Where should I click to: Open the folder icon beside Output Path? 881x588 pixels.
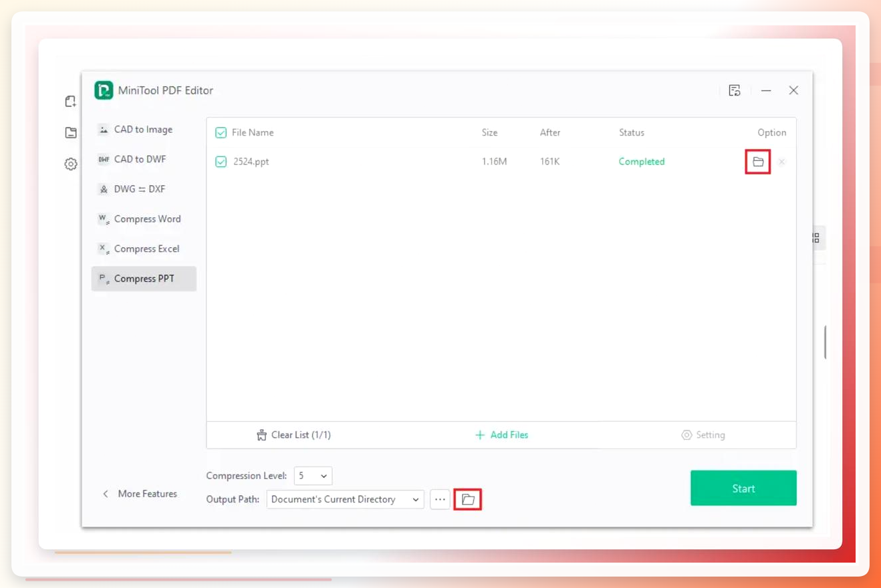468,499
